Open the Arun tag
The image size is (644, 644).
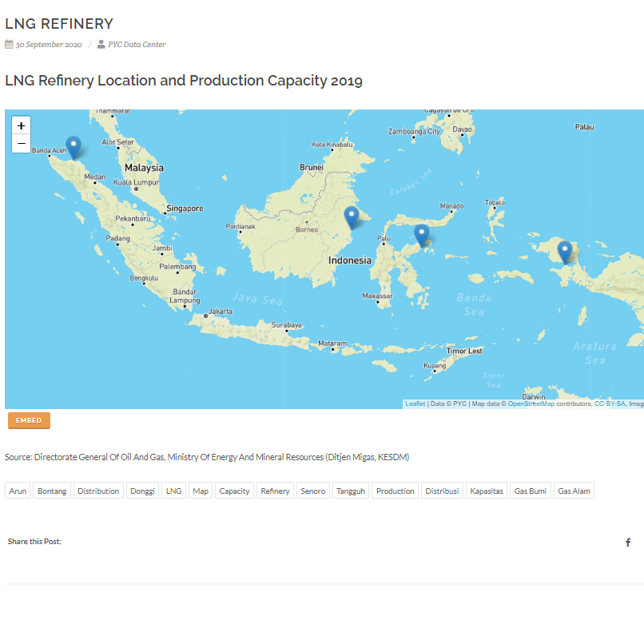18,491
